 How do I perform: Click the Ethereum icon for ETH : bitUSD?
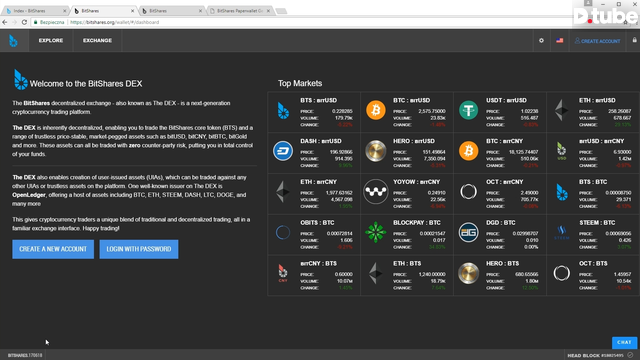tap(561, 110)
